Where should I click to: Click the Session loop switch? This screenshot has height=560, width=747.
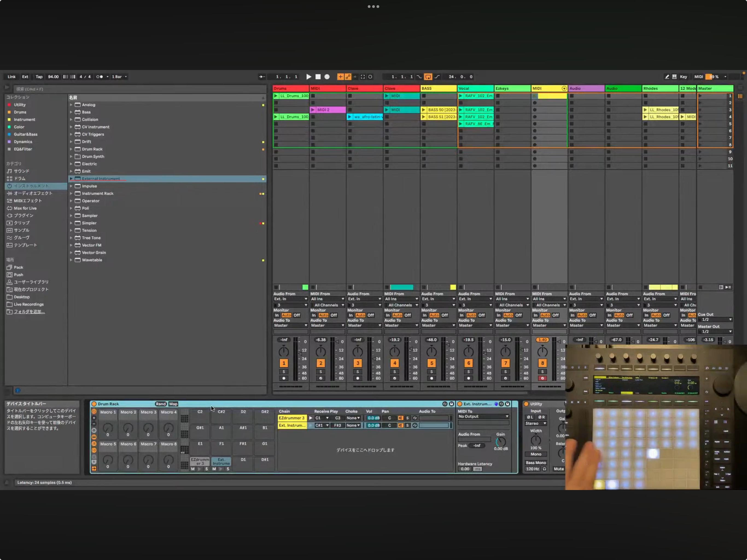coord(428,77)
